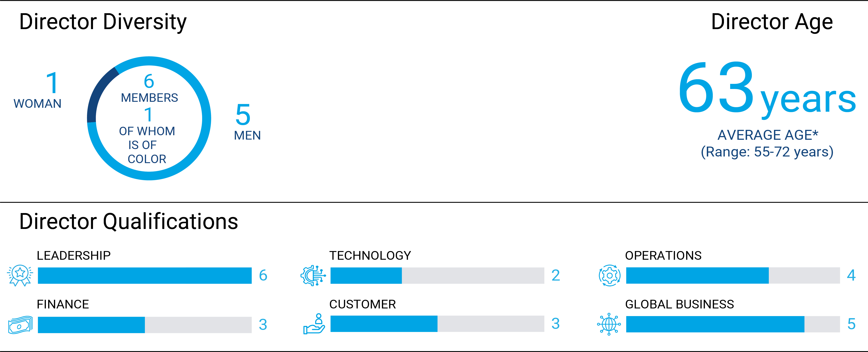Click the Director Qualifications heading
This screenshot has width=868, height=352.
pyautogui.click(x=128, y=222)
